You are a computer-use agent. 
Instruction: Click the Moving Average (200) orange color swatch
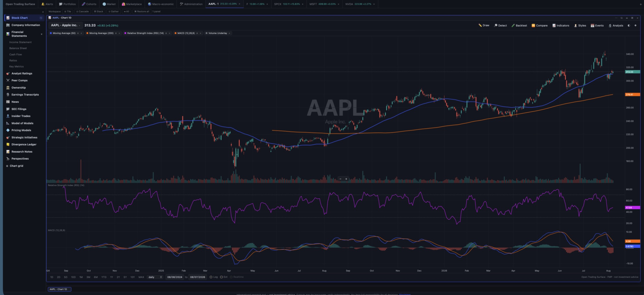(87, 33)
